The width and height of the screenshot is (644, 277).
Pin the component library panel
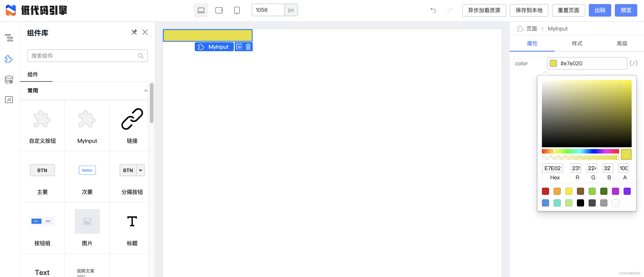coord(134,32)
